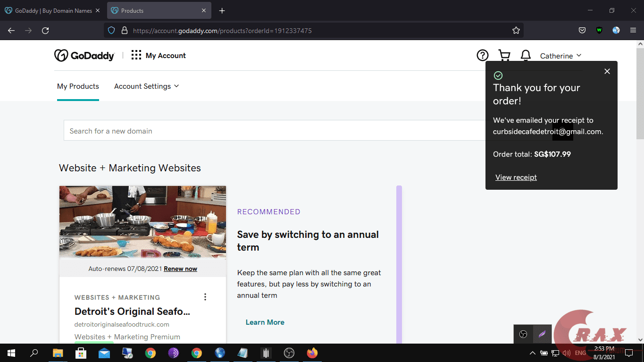This screenshot has width=644, height=362.
Task: Check notifications with the bell icon
Action: [x=526, y=55]
